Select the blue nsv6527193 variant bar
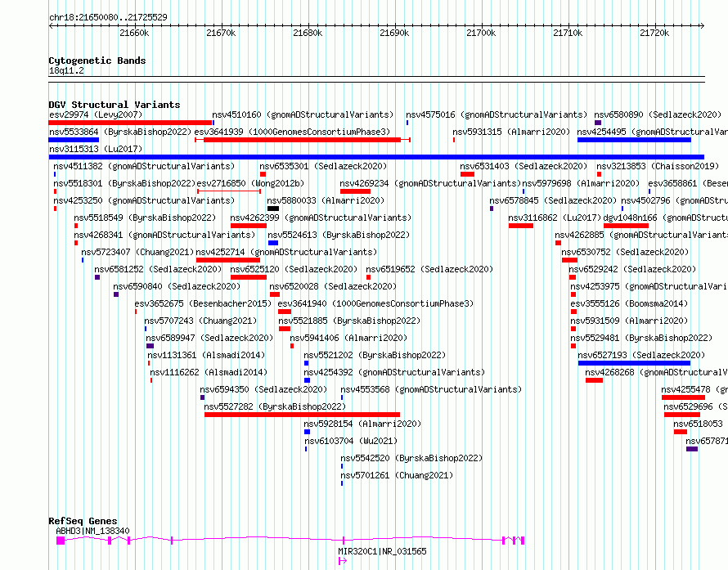The height and width of the screenshot is (570, 728). [x=634, y=363]
